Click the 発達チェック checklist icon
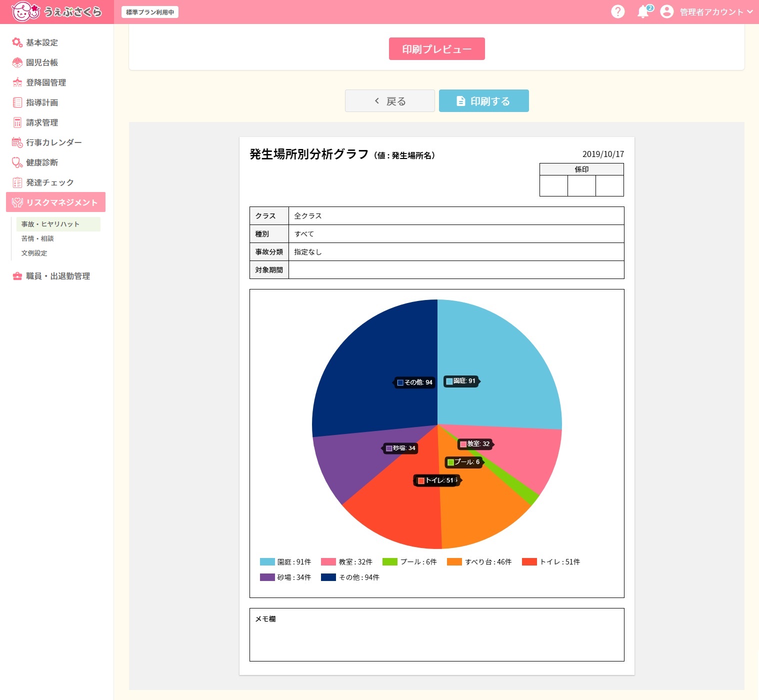The image size is (759, 700). coord(17,182)
